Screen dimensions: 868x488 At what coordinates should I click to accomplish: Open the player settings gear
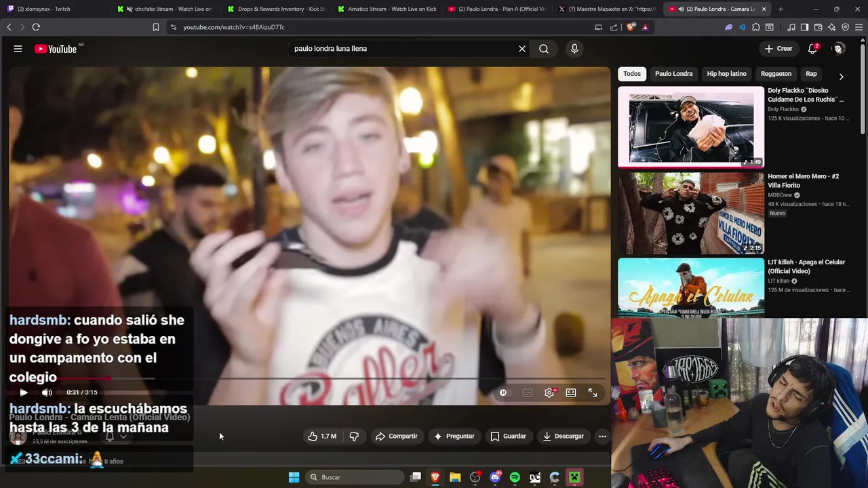click(x=550, y=392)
